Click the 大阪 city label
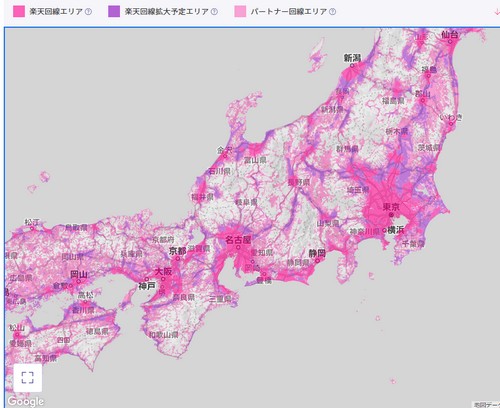500x408 pixels. (163, 271)
